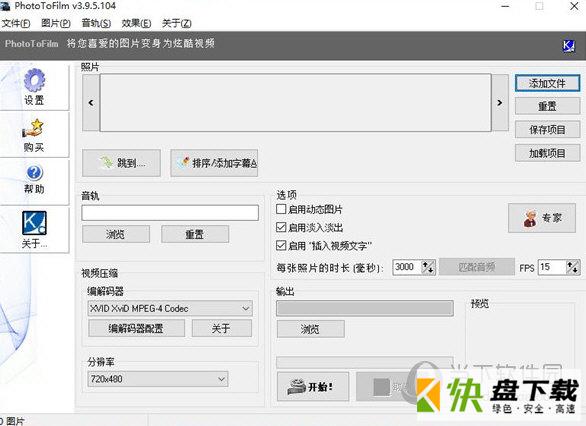Click the 专家 (Expert) button
Image resolution: width=586 pixels, height=426 pixels.
click(x=542, y=218)
